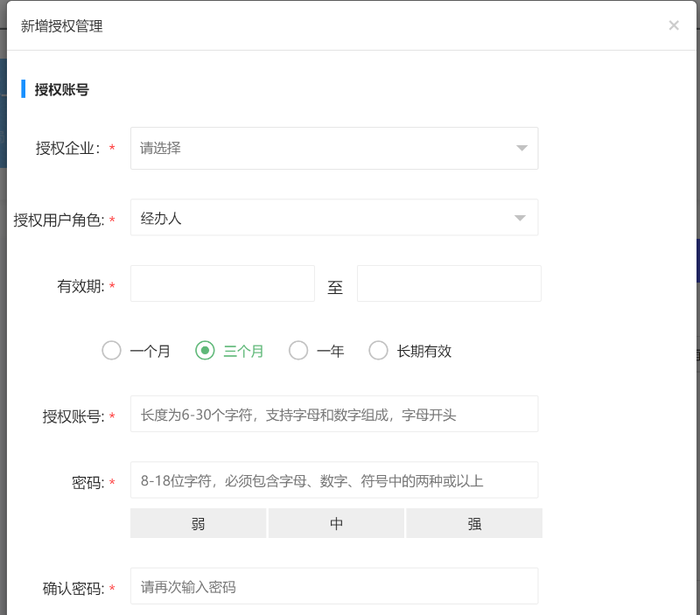
Task: Click the arrow icon beside 经办人
Action: click(x=521, y=218)
